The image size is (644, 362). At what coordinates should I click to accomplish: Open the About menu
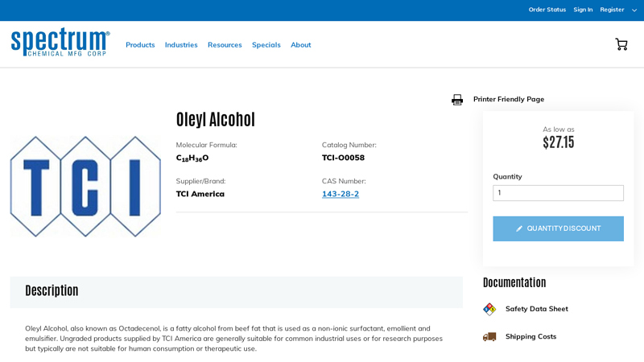coord(301,45)
